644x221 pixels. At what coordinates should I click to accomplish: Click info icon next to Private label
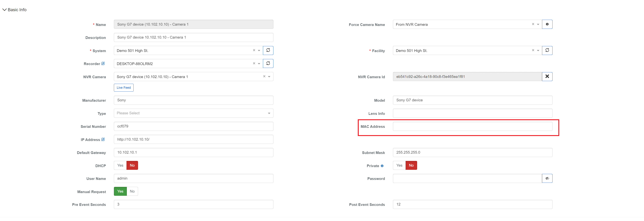click(382, 166)
